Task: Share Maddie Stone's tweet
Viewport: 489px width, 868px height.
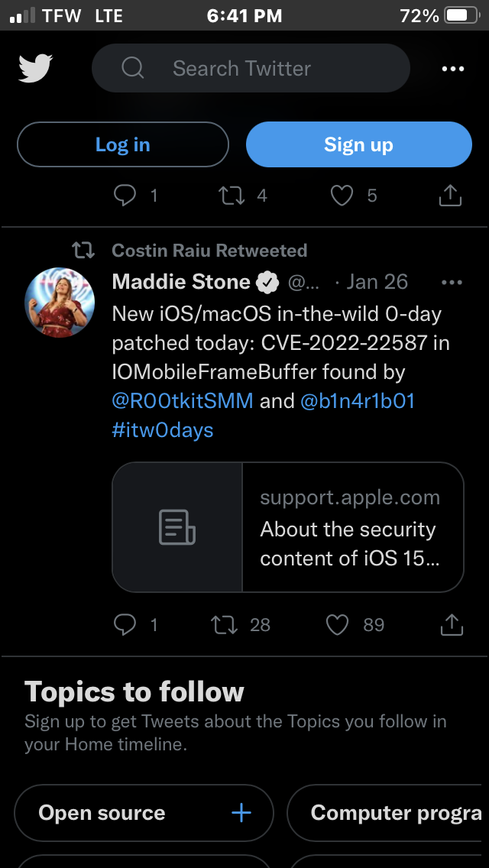Action: click(452, 625)
